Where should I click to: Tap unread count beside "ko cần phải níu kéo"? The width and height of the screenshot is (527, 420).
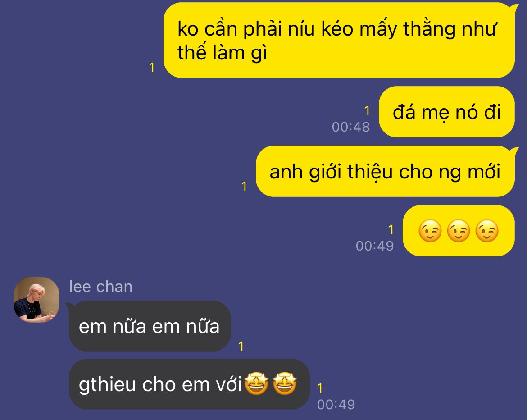(x=152, y=68)
